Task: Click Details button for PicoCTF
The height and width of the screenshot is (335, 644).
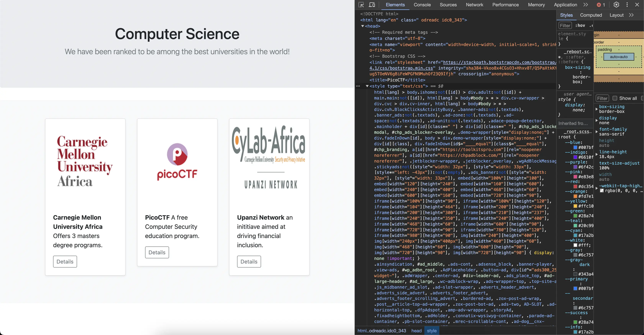Action: pyautogui.click(x=157, y=252)
